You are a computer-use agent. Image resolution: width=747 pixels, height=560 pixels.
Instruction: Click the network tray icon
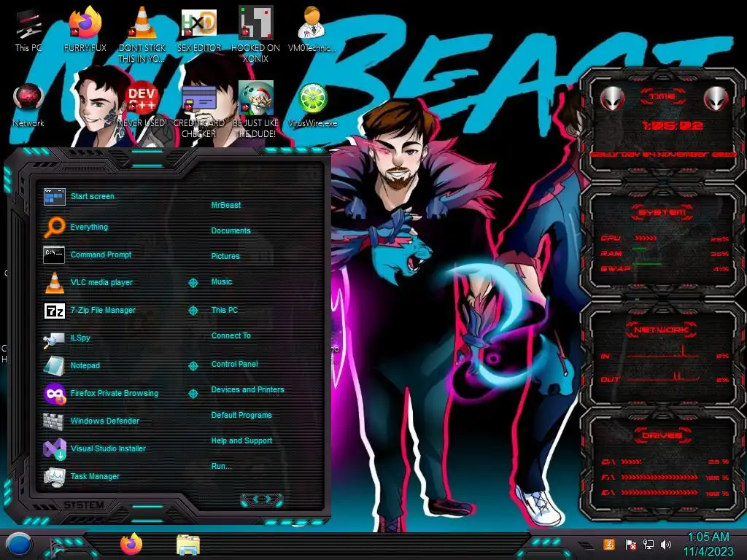tap(648, 544)
